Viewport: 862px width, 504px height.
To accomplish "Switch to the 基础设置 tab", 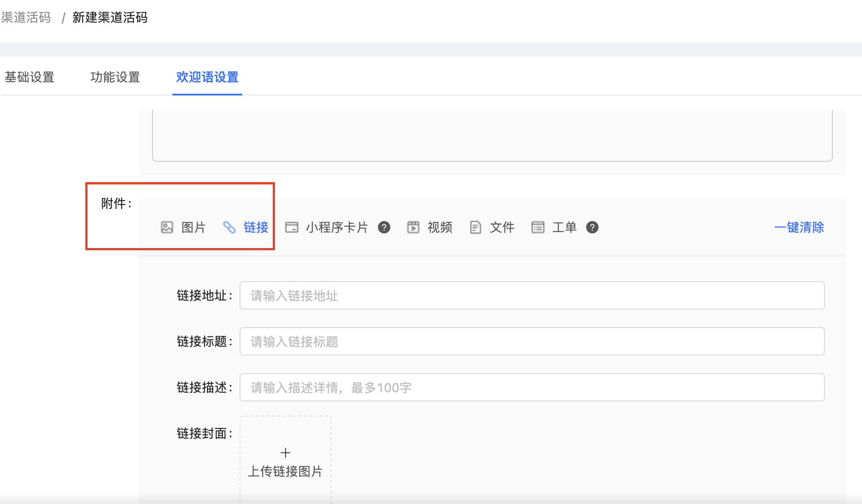I will click(30, 77).
